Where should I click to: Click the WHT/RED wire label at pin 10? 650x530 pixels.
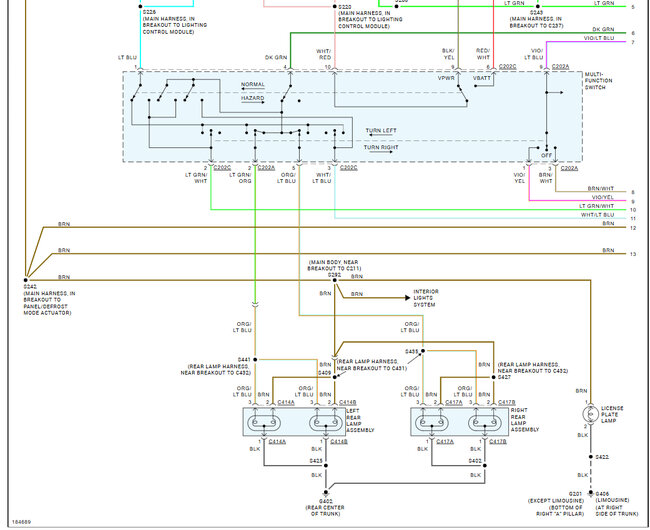323,54
